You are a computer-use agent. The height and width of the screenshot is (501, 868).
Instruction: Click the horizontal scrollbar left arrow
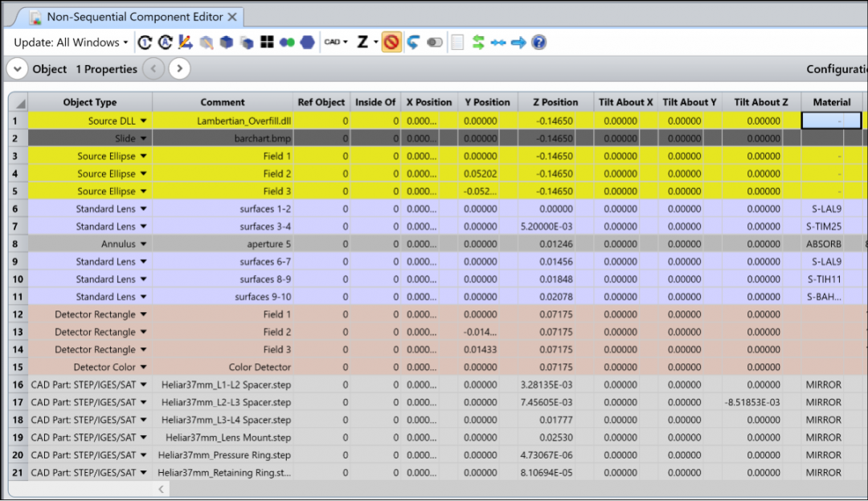click(x=161, y=489)
